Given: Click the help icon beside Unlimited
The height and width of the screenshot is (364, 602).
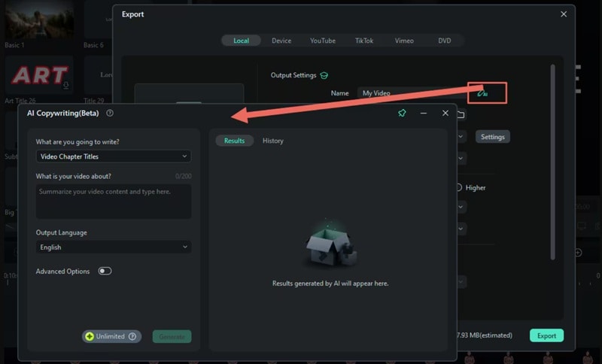Looking at the screenshot, I should tap(132, 336).
